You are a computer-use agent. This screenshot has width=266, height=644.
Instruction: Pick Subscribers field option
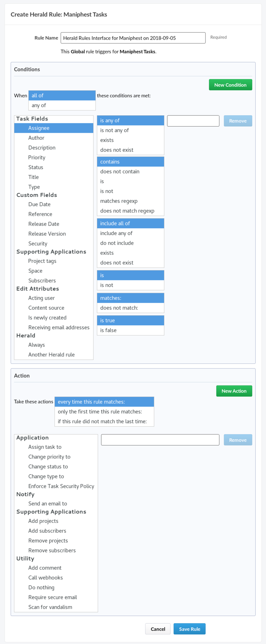click(x=54, y=281)
